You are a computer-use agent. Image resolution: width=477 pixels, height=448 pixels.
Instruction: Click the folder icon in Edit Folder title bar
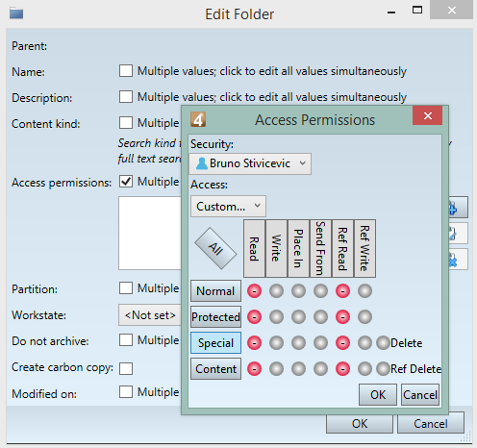pos(16,13)
